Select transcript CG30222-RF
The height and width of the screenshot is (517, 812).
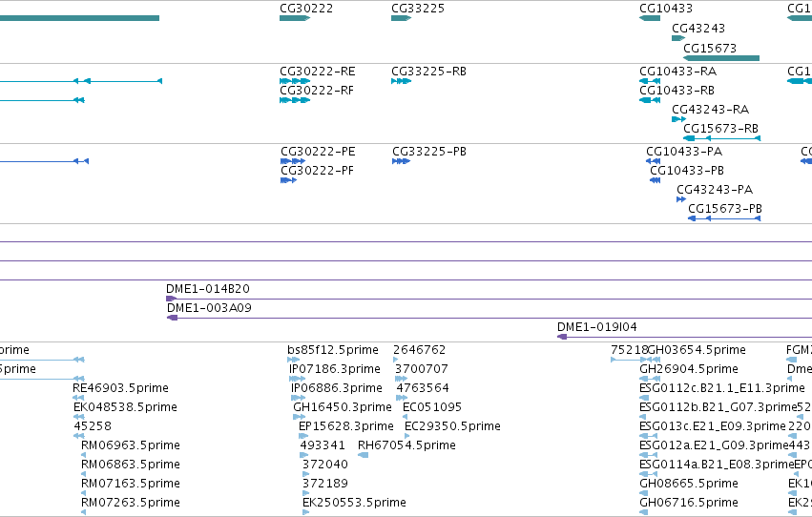click(317, 91)
